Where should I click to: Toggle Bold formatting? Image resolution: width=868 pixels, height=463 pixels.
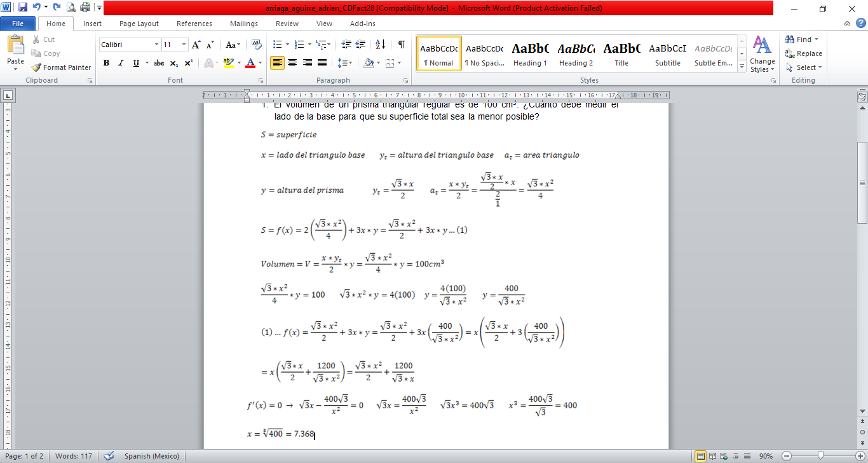(106, 63)
